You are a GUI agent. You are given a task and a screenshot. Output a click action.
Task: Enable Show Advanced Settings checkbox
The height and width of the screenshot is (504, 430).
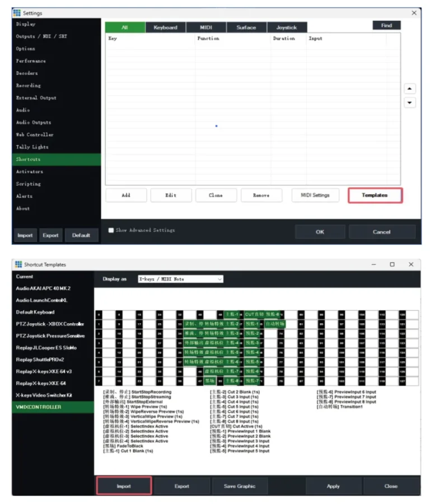pyautogui.click(x=111, y=230)
